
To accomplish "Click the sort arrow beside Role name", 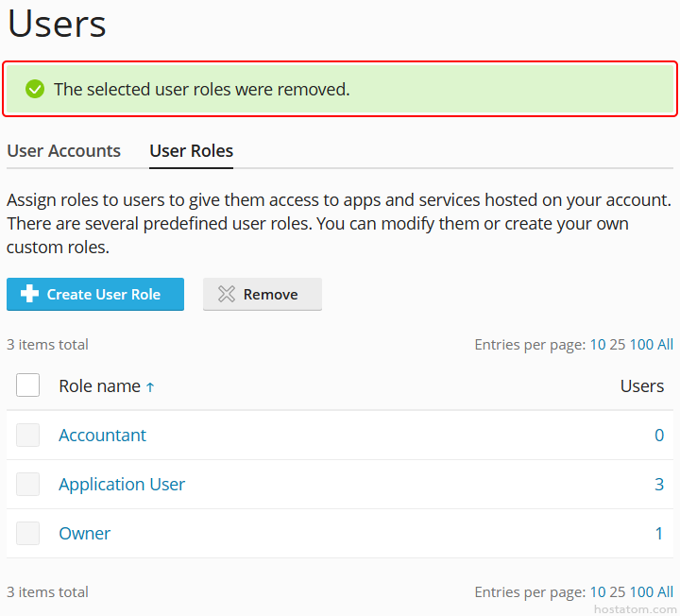I will tap(150, 386).
